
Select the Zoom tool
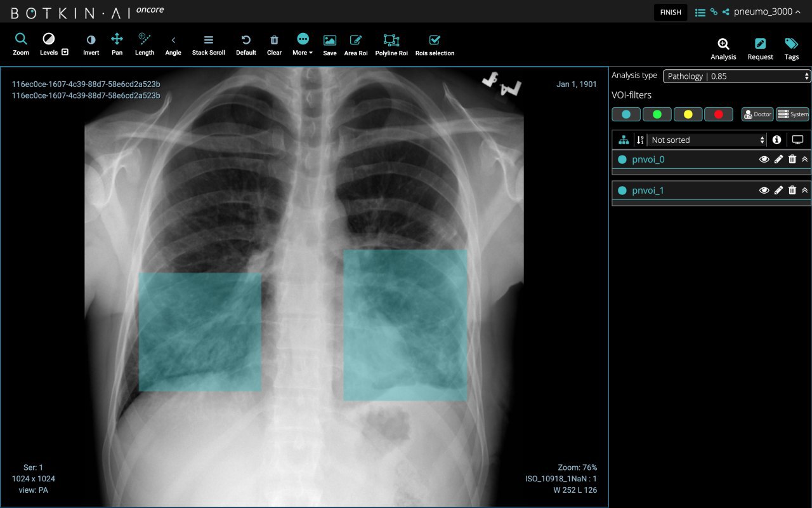[x=21, y=44]
